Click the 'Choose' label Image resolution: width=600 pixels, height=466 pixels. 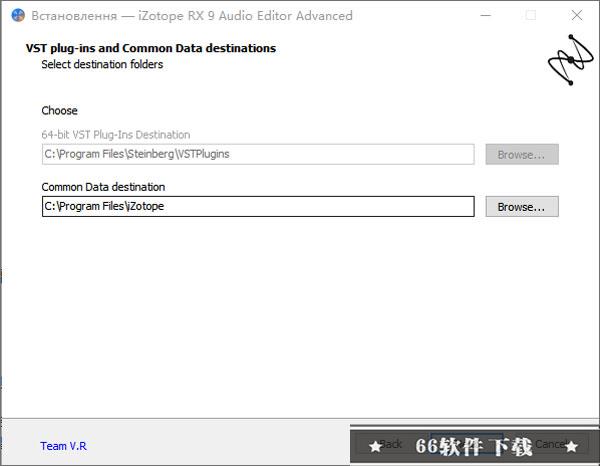click(x=59, y=111)
